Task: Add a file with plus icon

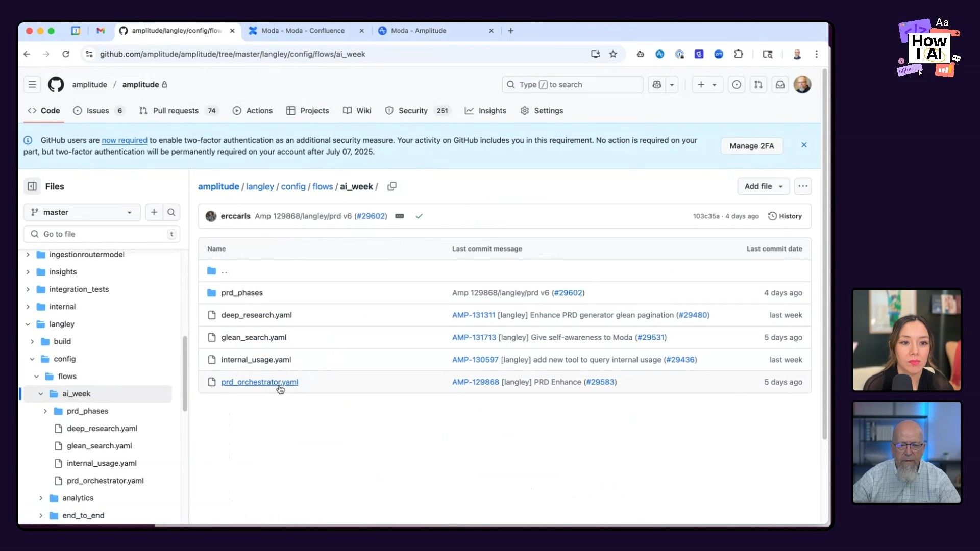Action: click(154, 212)
